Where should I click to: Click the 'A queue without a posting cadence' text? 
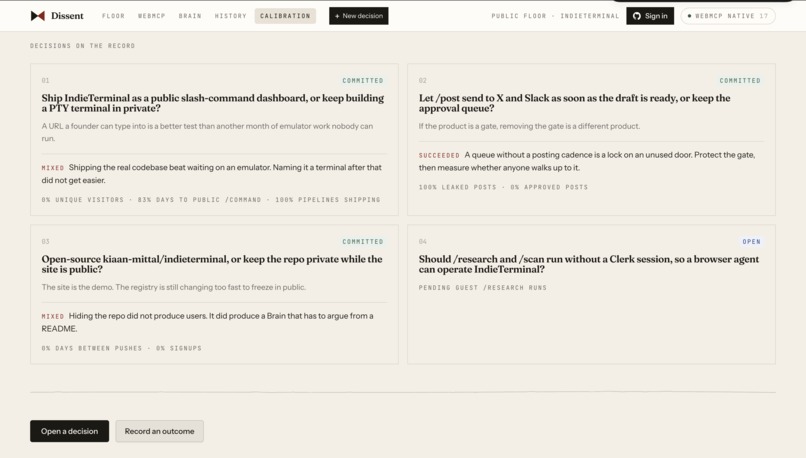click(x=587, y=161)
